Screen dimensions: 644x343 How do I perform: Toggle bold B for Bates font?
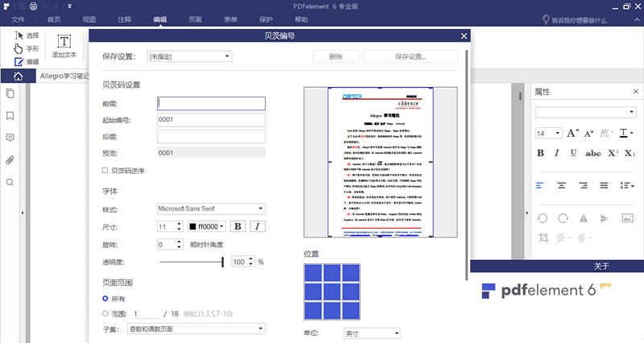point(237,226)
